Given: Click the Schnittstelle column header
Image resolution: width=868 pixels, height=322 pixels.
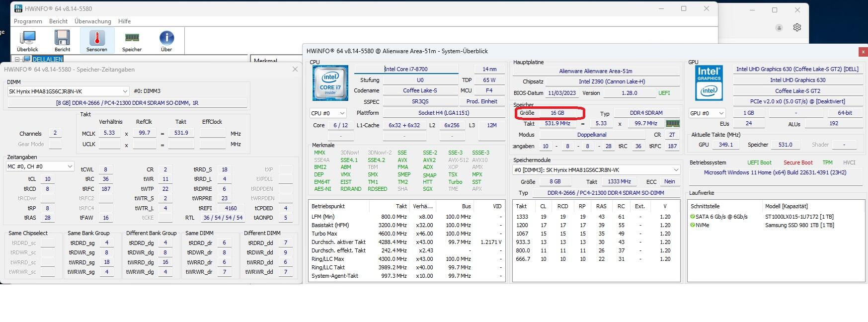Looking at the screenshot, I should point(726,206).
